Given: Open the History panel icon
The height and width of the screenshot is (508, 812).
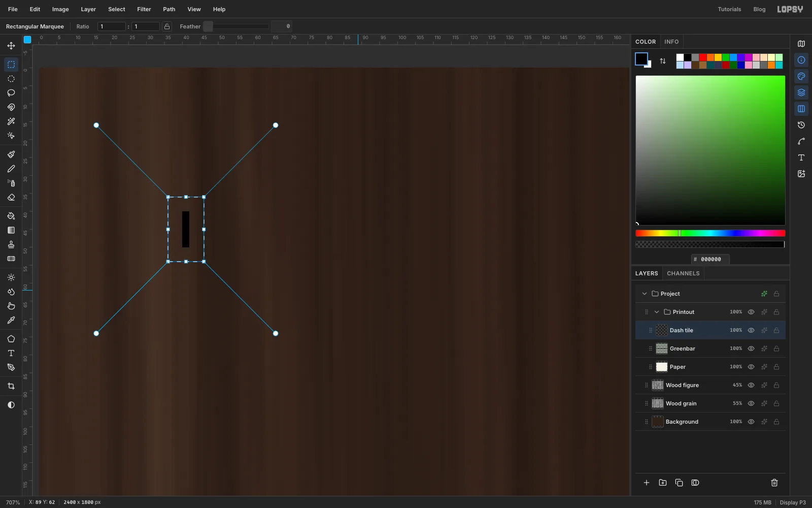Looking at the screenshot, I should pyautogui.click(x=801, y=125).
